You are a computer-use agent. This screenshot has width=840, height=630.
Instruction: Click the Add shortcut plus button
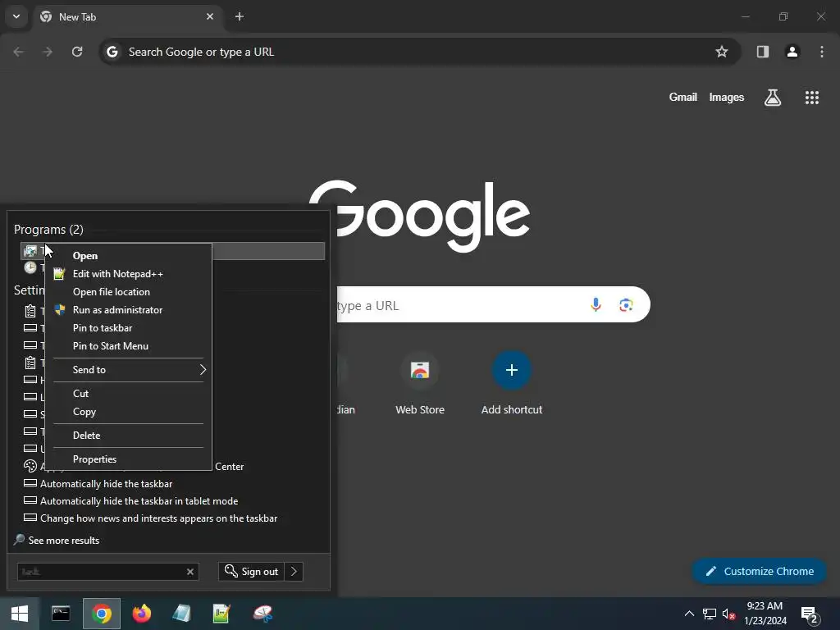512,370
